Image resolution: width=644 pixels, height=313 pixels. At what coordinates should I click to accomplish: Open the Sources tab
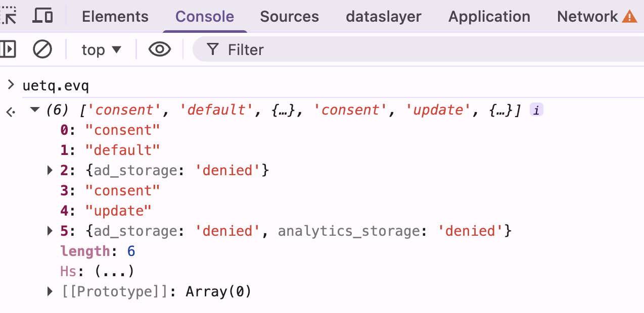tap(290, 17)
